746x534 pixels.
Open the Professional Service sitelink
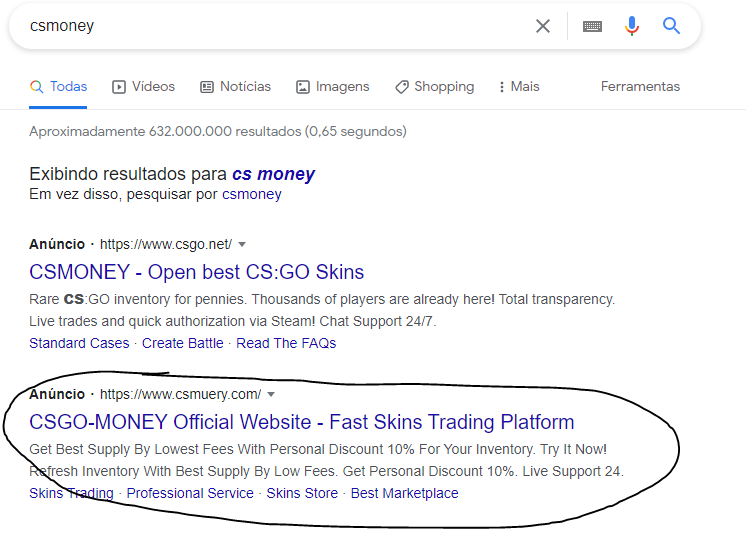coord(190,493)
